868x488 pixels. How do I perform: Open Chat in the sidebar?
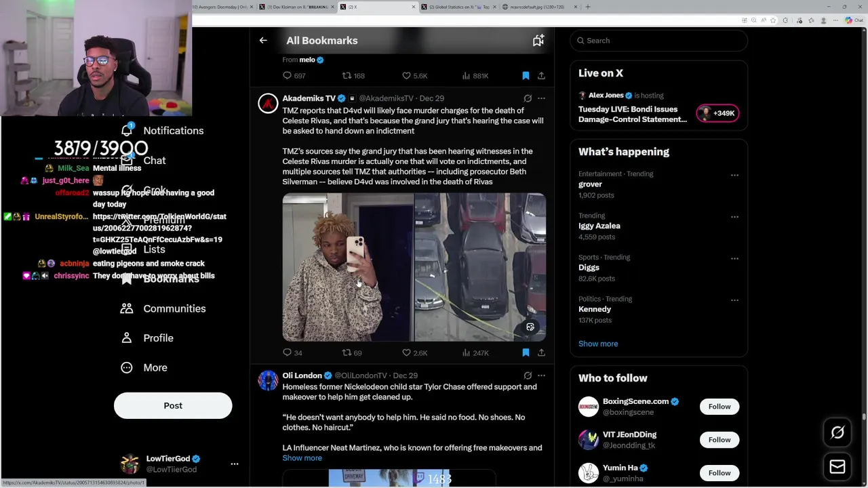[144, 161]
